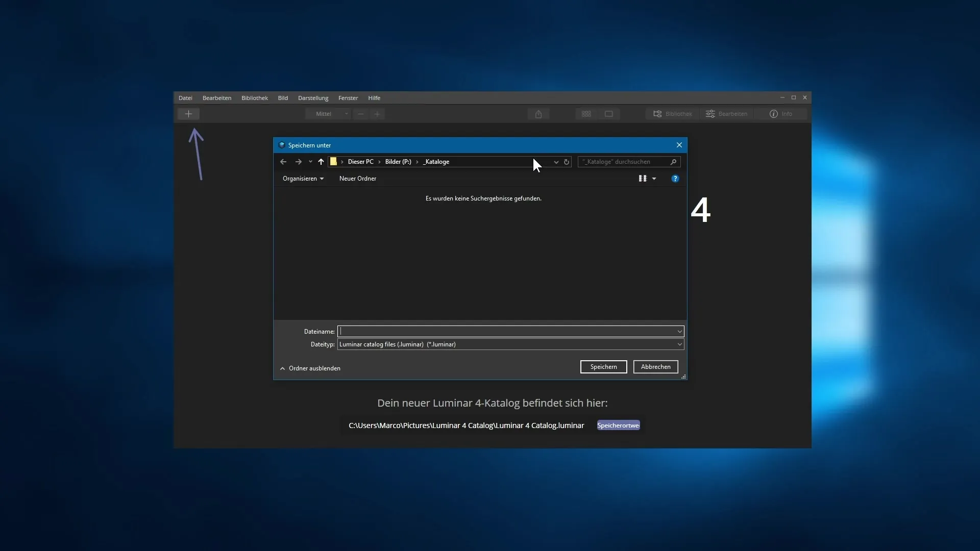Open the Mittel thumbnail size dropdown

(x=328, y=114)
